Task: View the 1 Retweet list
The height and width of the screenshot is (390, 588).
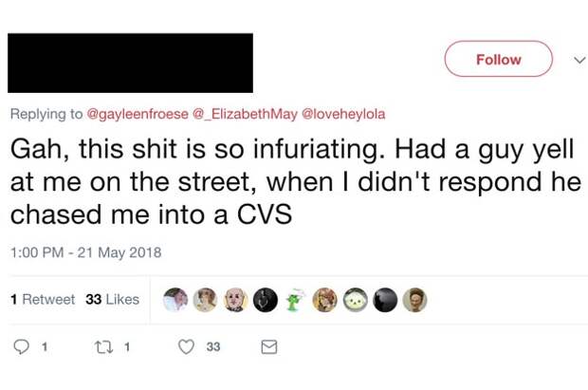Action: point(43,299)
